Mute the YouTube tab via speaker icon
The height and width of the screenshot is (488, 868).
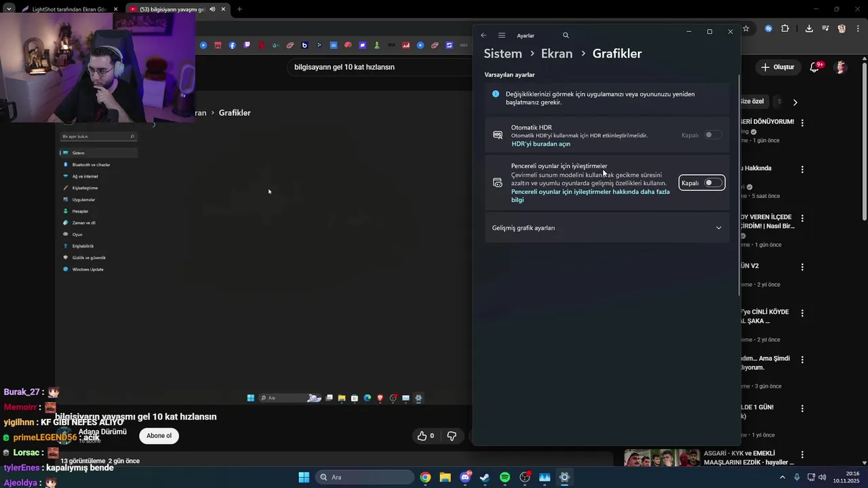point(212,9)
